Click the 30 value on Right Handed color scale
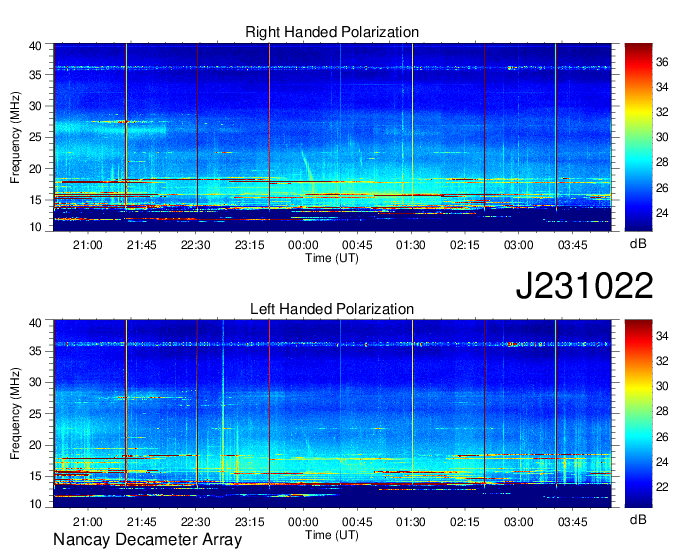Viewport: 680px width, 552px height. pyautogui.click(x=662, y=137)
